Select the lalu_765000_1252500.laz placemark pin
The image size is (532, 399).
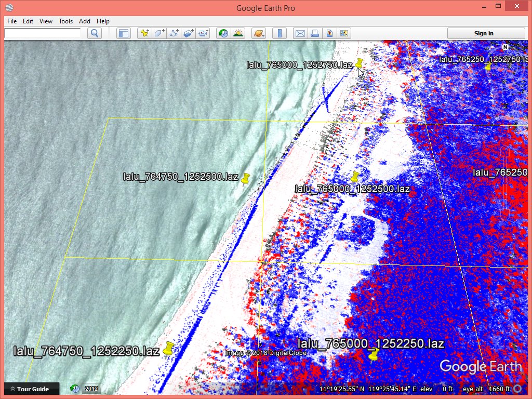point(355,177)
